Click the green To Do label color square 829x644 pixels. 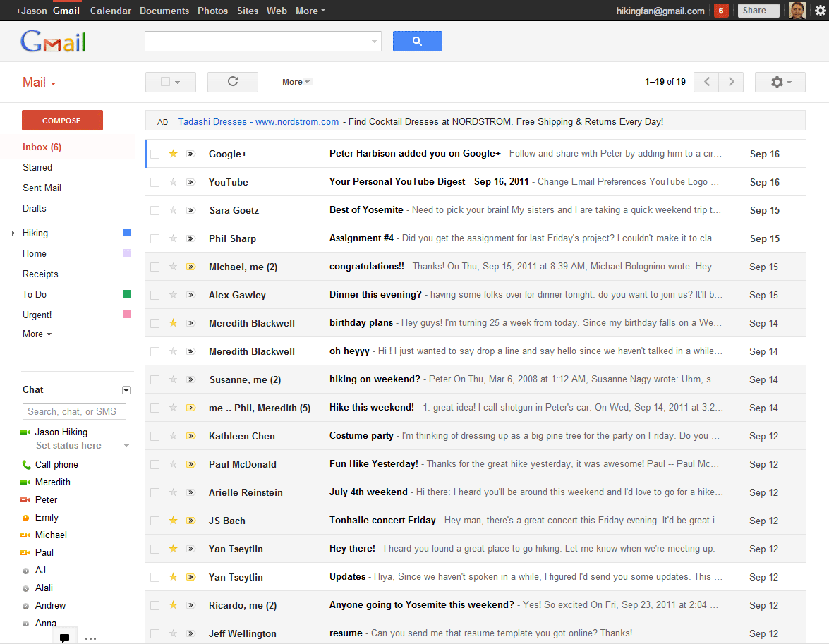point(127,294)
